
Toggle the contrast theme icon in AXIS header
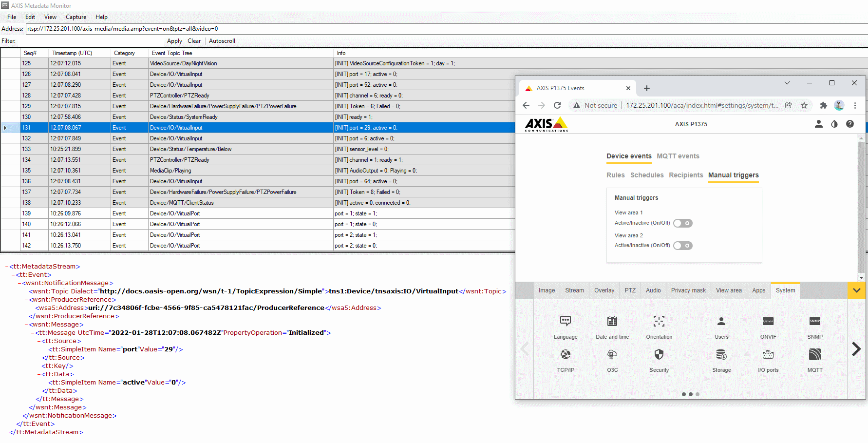coord(834,124)
